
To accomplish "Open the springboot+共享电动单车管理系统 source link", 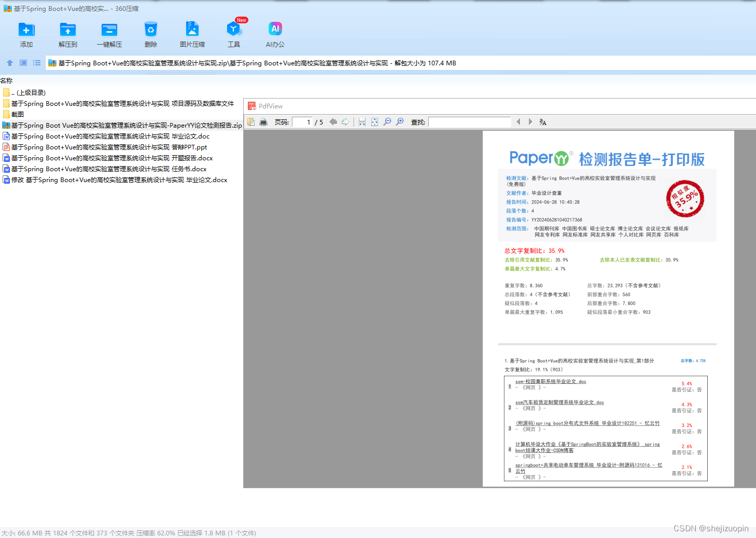I will (x=589, y=468).
